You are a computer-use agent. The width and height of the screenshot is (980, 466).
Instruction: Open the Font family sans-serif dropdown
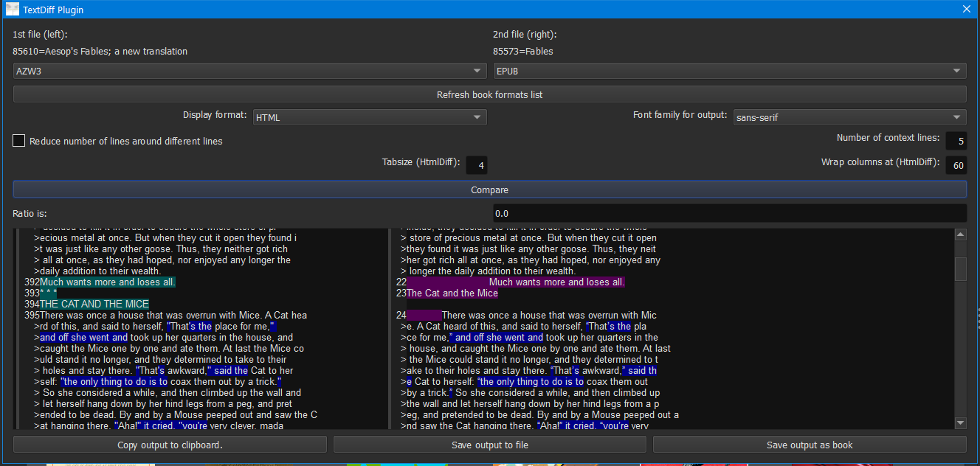click(x=850, y=117)
